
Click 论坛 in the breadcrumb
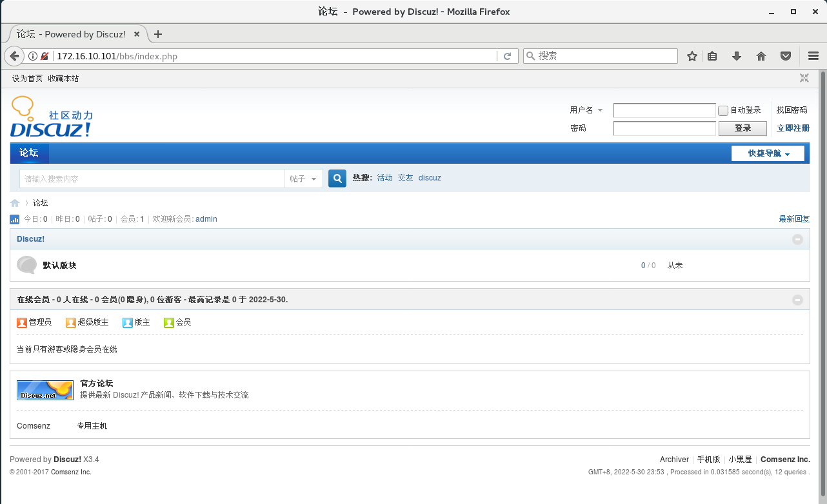click(41, 203)
